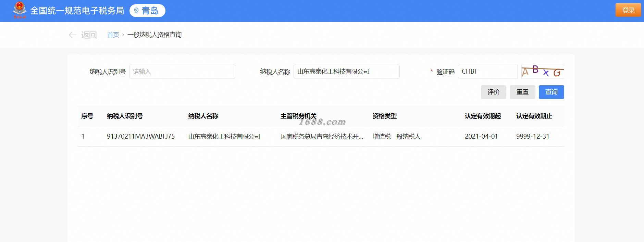Viewport: 644px width, 242px height.
Task: Click the orange 登录 button
Action: [628, 10]
